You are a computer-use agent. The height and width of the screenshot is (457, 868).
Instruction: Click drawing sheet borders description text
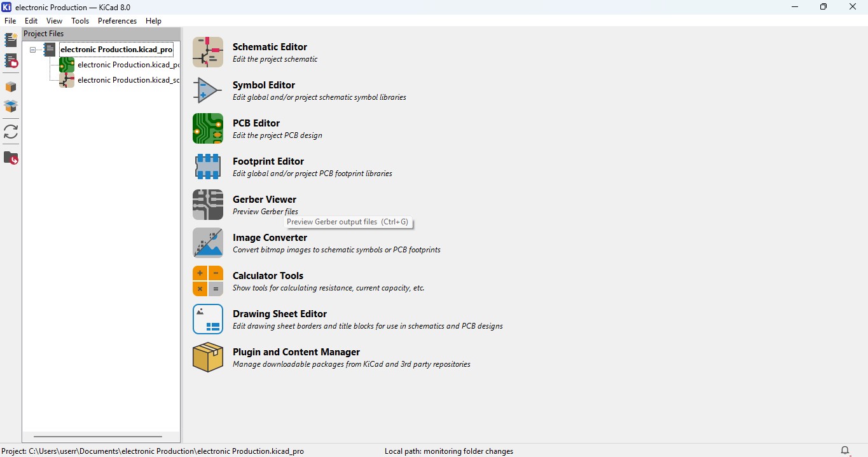368,326
